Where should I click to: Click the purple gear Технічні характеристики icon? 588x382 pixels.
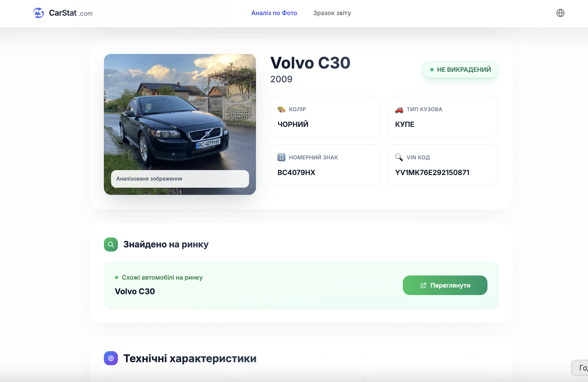coord(111,358)
